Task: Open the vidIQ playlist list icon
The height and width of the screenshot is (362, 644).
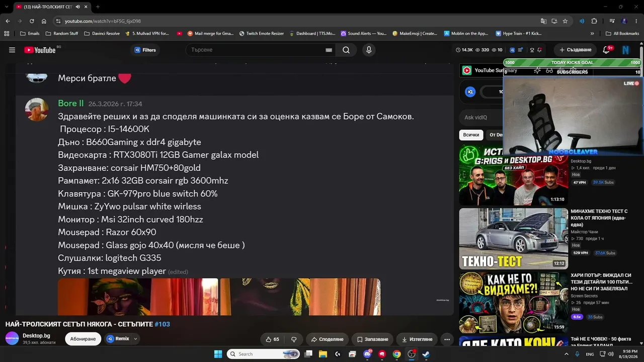Action: click(x=520, y=50)
